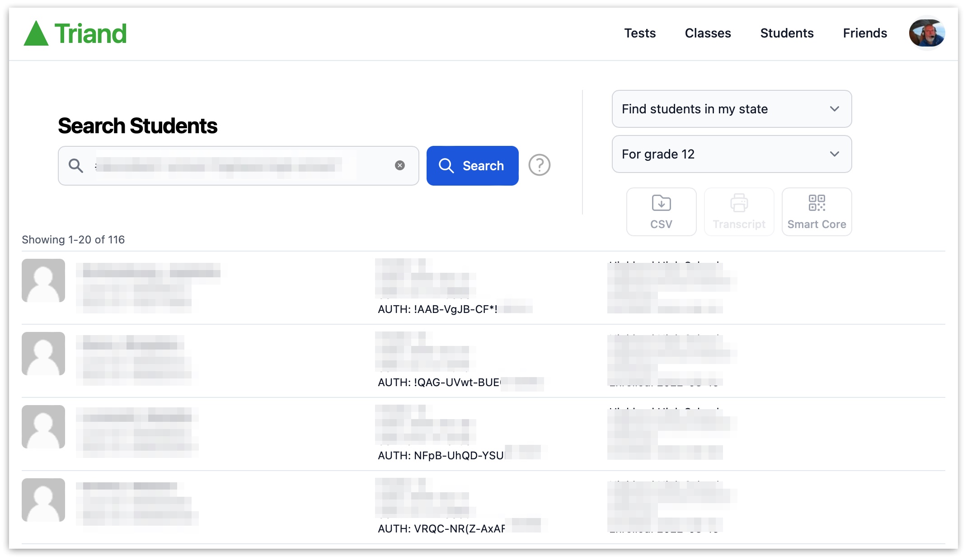Screen dimensions: 967x560
Task: Click the Transcript export icon
Action: (x=739, y=210)
